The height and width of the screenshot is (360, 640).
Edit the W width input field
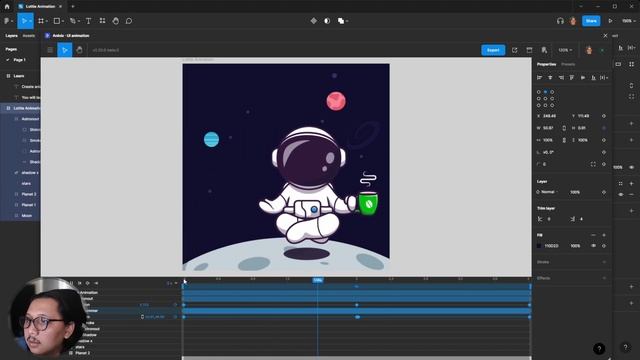pyautogui.click(x=548, y=128)
